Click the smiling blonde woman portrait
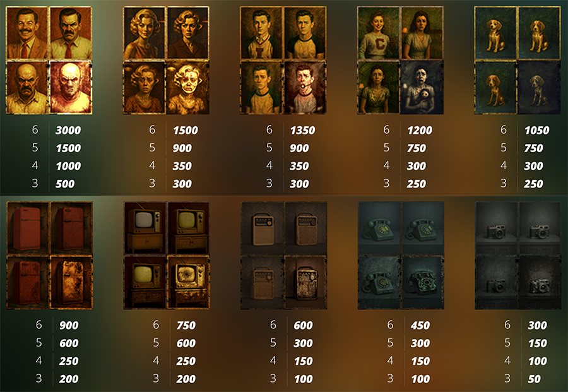 145,33
